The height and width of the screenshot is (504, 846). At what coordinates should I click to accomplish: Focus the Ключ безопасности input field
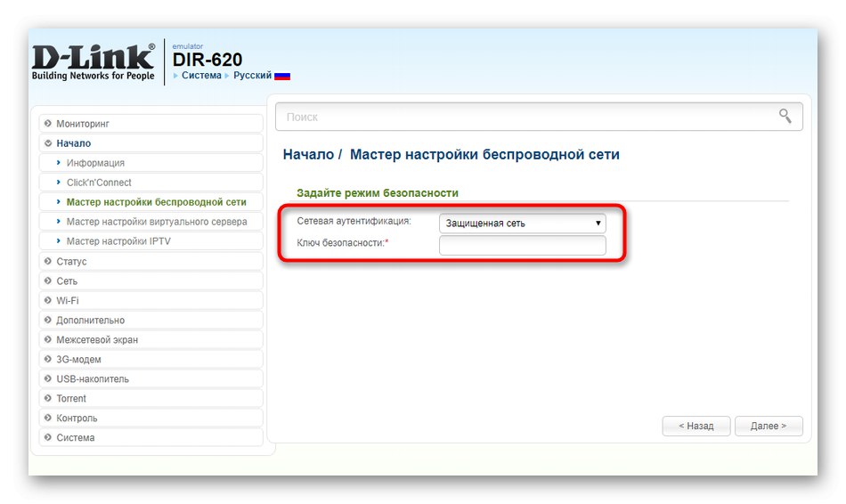(x=522, y=246)
